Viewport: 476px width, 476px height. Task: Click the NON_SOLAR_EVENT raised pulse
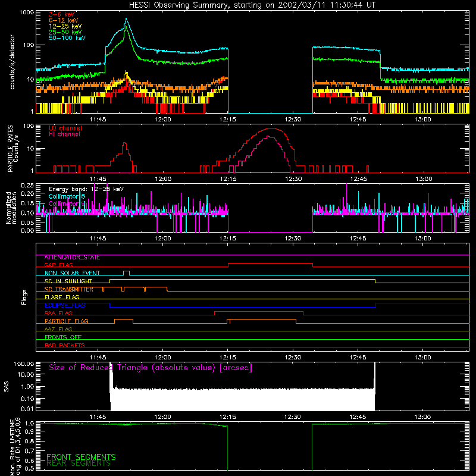(127, 271)
